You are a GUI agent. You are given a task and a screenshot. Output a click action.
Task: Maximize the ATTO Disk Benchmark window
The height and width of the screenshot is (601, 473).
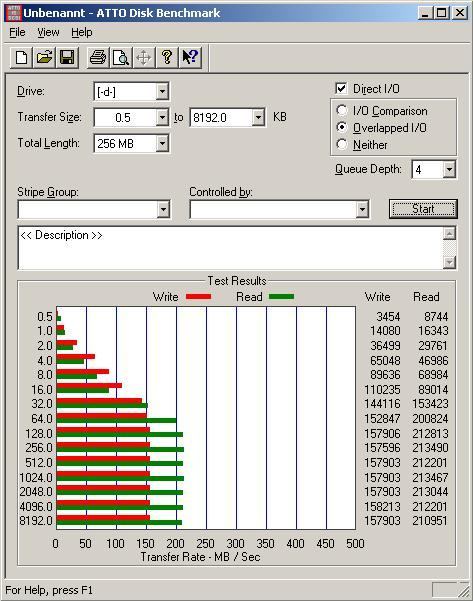[x=441, y=13]
